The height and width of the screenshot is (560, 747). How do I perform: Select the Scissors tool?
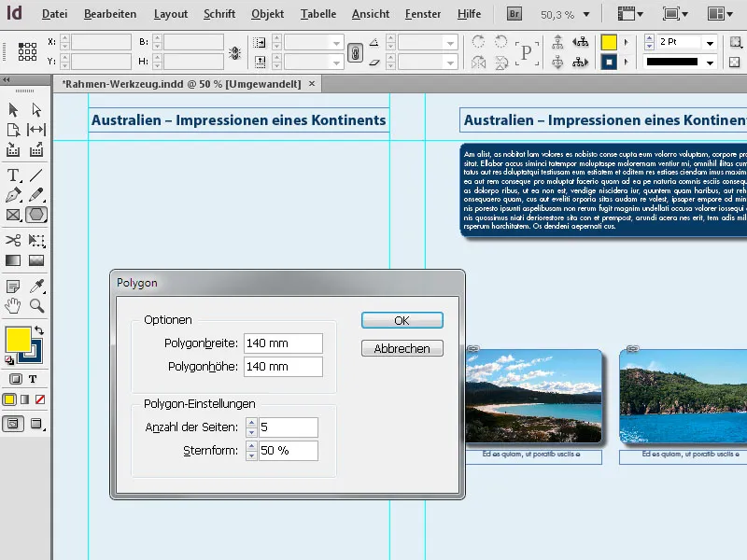pos(13,240)
